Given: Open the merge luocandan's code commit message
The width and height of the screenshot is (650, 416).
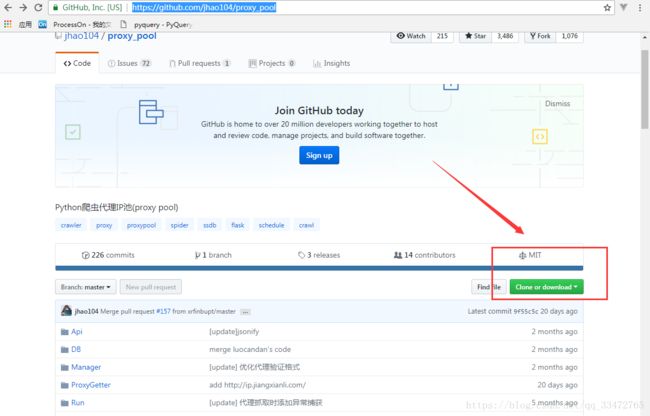Looking at the screenshot, I should pyautogui.click(x=250, y=349).
